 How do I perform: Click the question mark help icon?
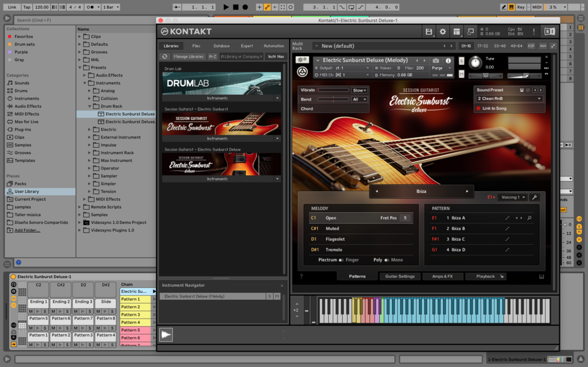pyautogui.click(x=301, y=276)
